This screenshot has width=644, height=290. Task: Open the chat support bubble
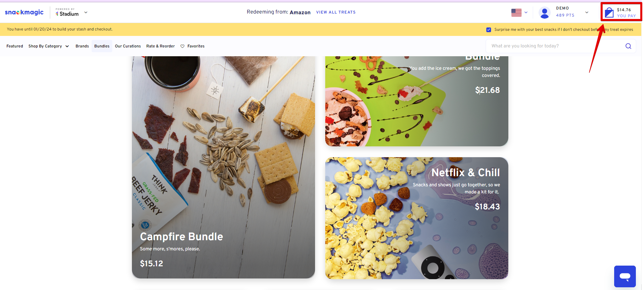pos(625,276)
